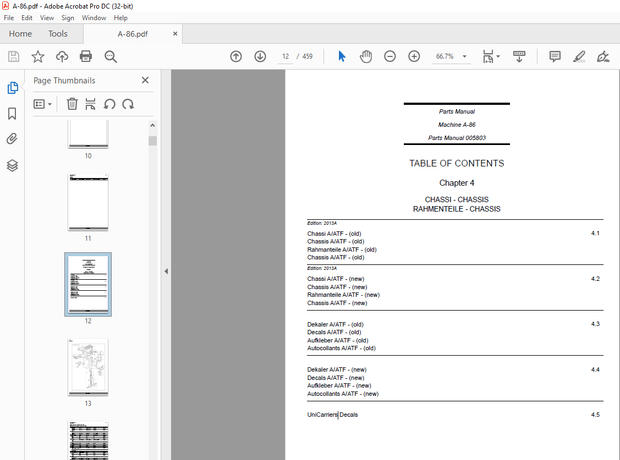
Task: Rotate page clockwise
Action: click(x=128, y=104)
